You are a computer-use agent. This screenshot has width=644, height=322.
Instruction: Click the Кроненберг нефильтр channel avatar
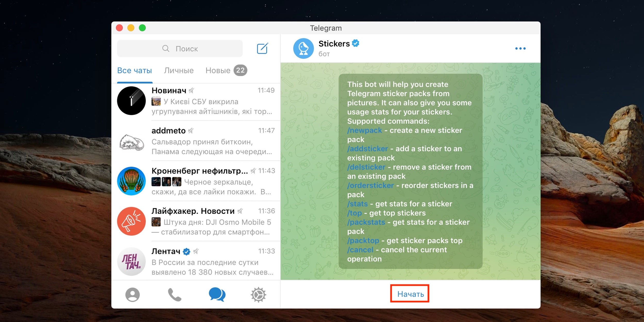click(131, 181)
